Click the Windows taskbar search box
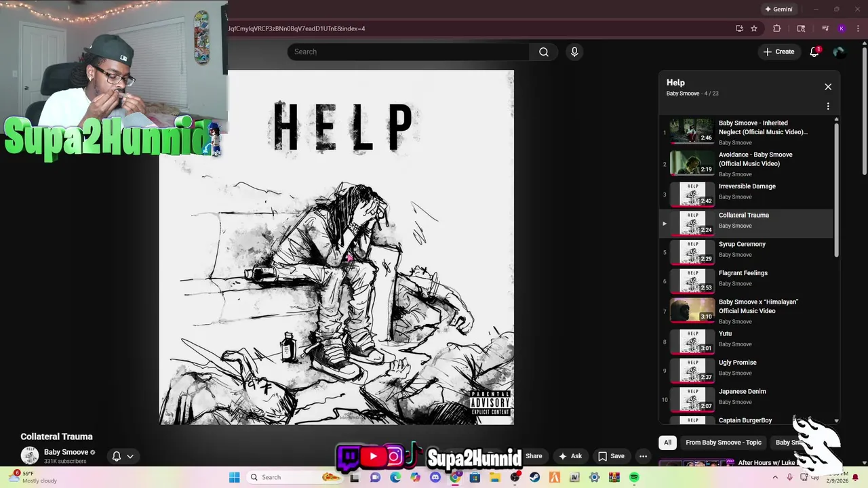 [294, 477]
